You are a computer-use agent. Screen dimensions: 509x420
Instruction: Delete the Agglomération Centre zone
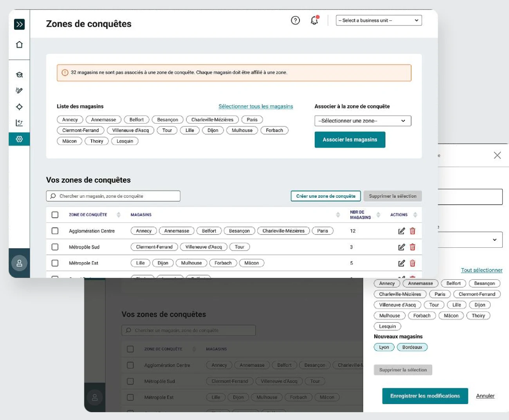coord(412,231)
